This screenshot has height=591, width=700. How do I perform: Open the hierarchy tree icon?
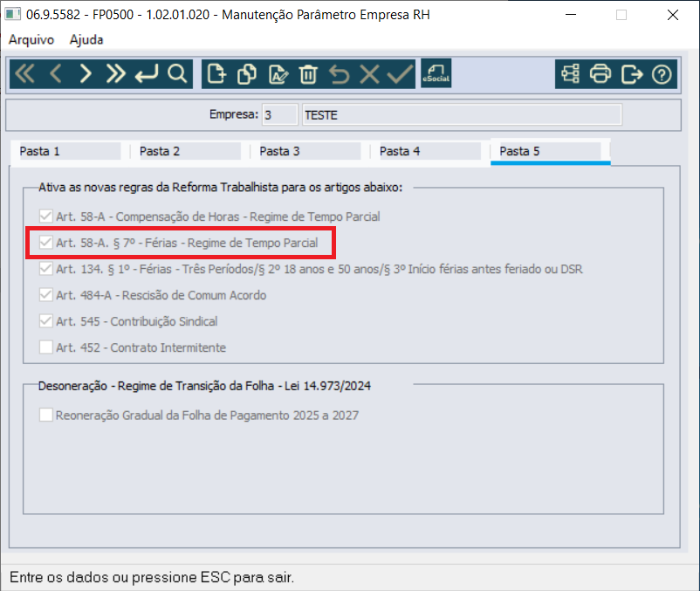(571, 74)
